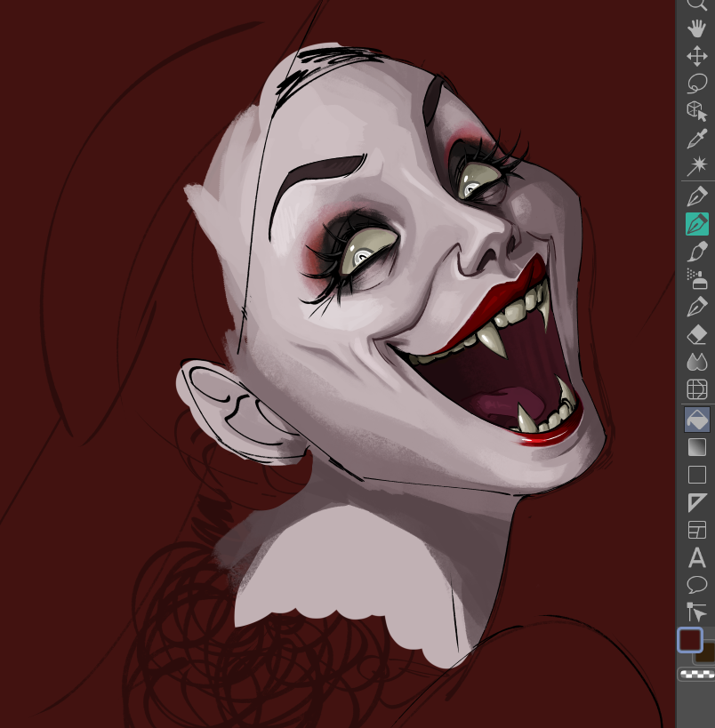Screen dimensions: 715x728
Task: Select the Move Layer four-arrow tool
Action: point(697,56)
